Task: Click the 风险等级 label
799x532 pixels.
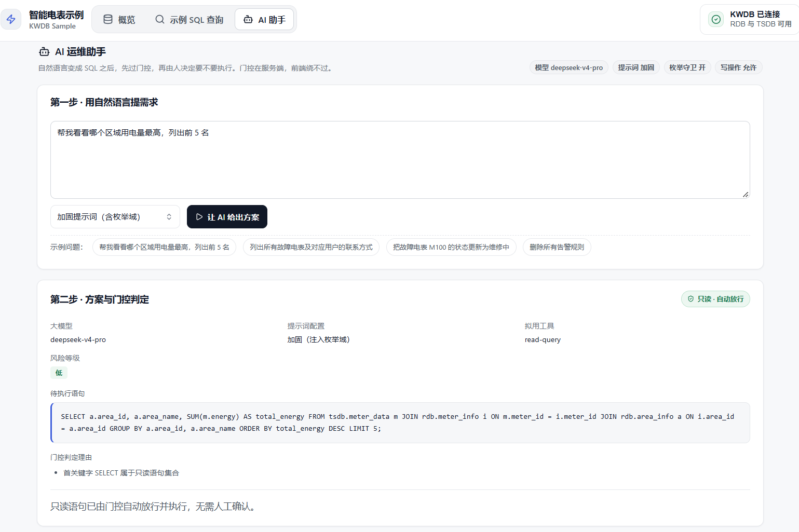Action: (65, 358)
